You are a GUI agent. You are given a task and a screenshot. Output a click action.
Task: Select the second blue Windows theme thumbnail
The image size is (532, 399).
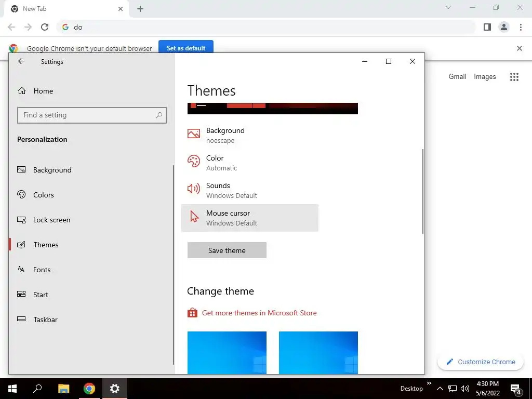click(x=318, y=353)
